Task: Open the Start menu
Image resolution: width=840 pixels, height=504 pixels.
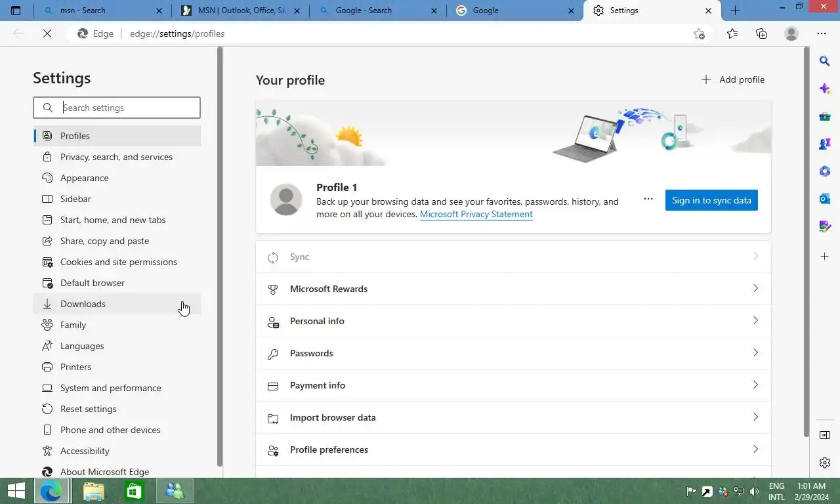Action: tap(16, 491)
